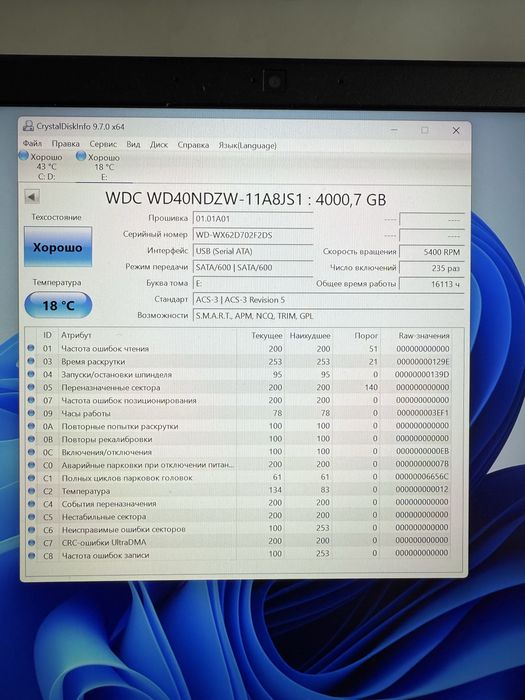Click the rotation speed value 5400 RPM
Viewport: 525px width, 700px height.
pyautogui.click(x=432, y=252)
